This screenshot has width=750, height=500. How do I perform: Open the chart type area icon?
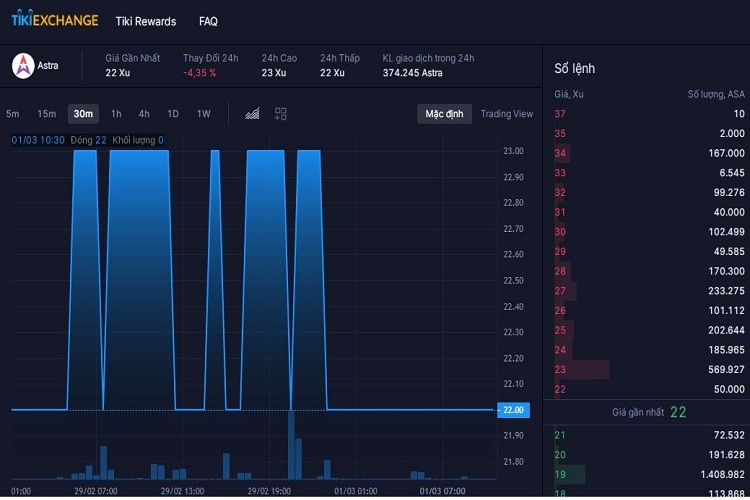point(252,114)
